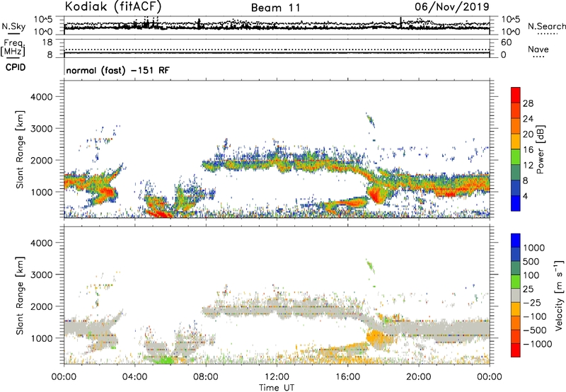Click the blue top of velocity colorbar
Image resolution: width=566 pixels, height=392 pixels.
pyautogui.click(x=516, y=241)
